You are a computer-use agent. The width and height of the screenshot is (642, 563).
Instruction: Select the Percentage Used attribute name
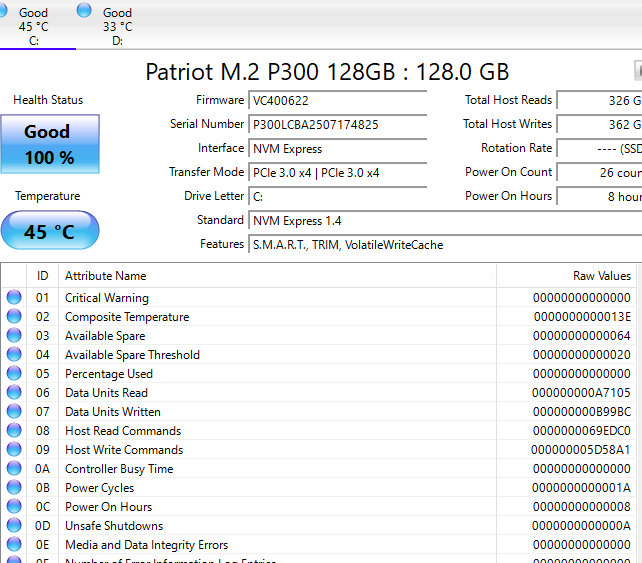pyautogui.click(x=109, y=374)
